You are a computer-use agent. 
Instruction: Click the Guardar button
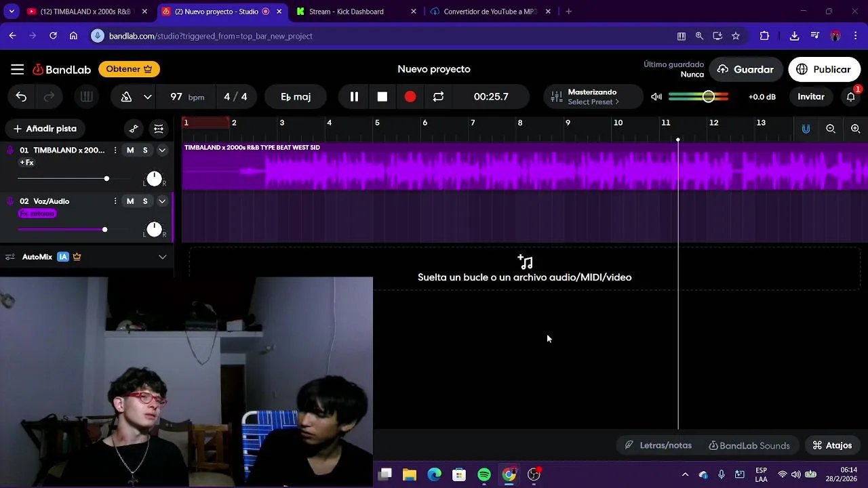pyautogui.click(x=745, y=69)
